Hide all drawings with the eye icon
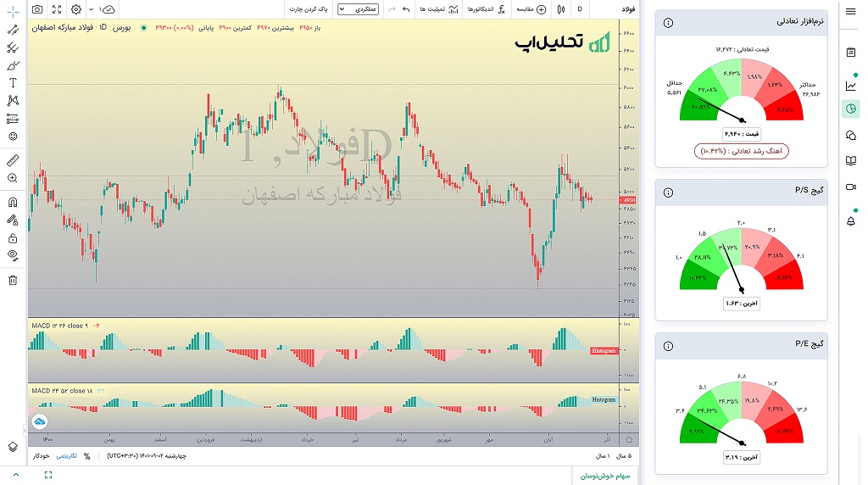868x485 pixels. click(13, 255)
